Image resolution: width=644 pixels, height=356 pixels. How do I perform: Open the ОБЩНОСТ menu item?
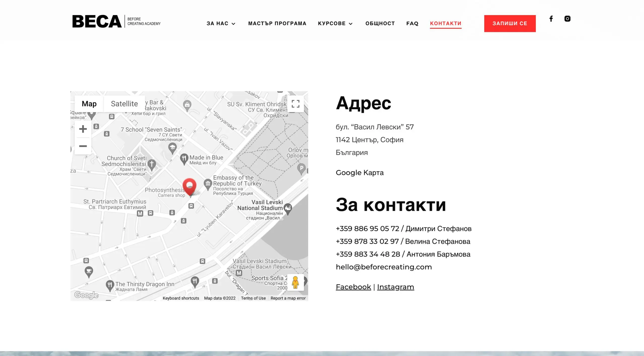(380, 23)
